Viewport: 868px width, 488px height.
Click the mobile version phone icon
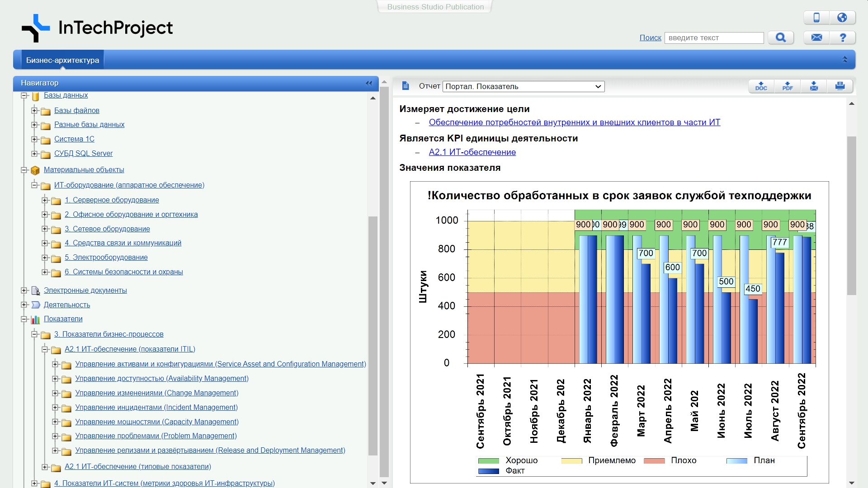click(x=816, y=18)
